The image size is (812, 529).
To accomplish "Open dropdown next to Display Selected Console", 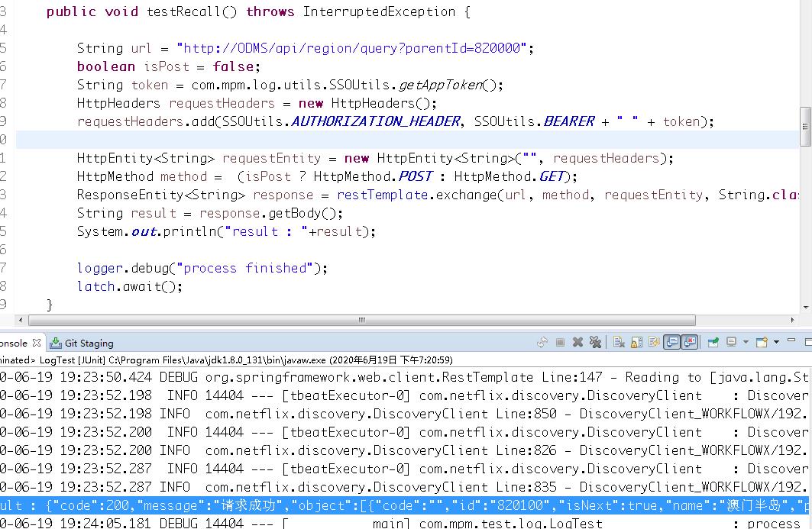I will (746, 342).
